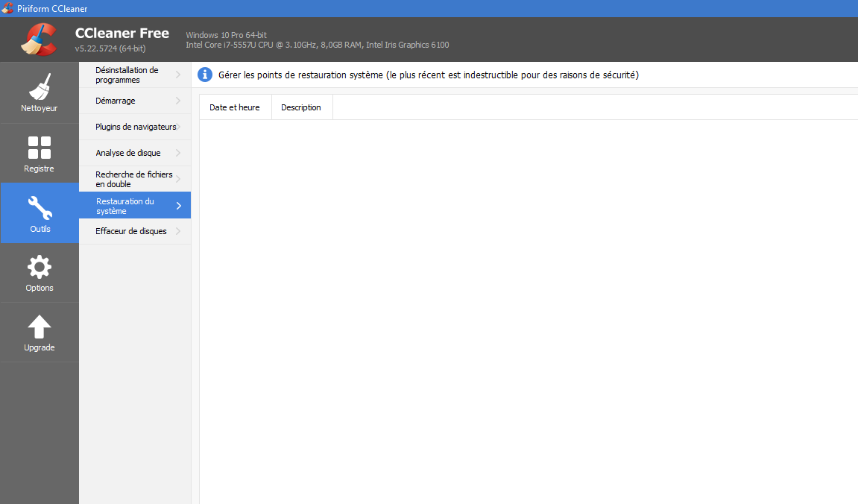Open Analyse de disque tool
The height and width of the screenshot is (504, 858).
[x=135, y=153]
